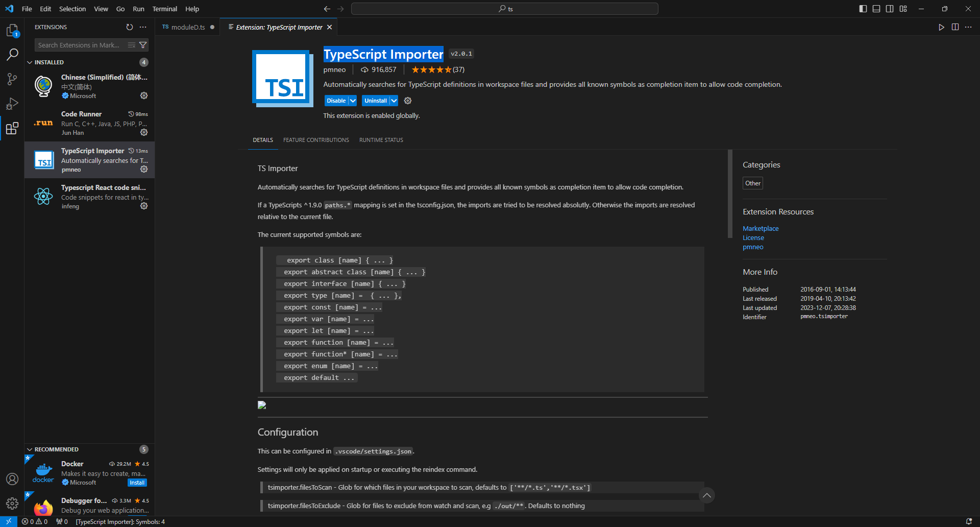Viewport: 980px width, 527px height.
Task: Open remote window indicator in status bar
Action: 9,521
